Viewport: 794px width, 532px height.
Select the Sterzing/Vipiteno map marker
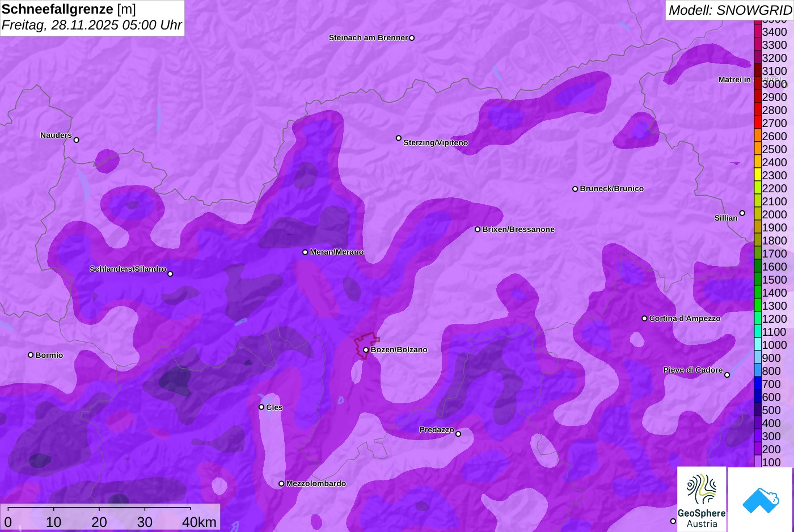point(399,138)
